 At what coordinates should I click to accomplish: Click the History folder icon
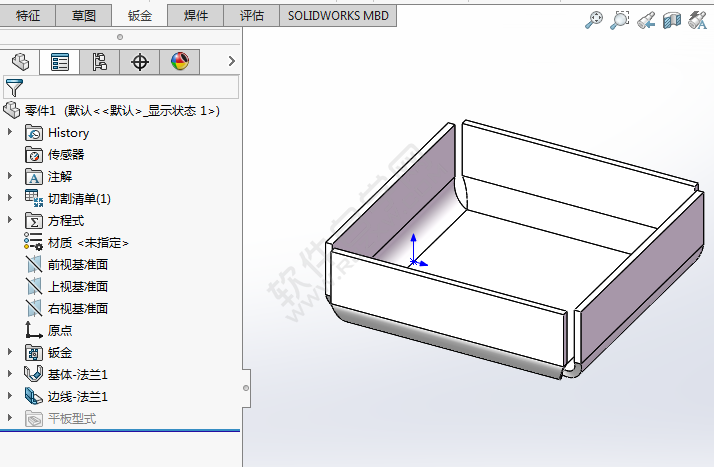(34, 133)
